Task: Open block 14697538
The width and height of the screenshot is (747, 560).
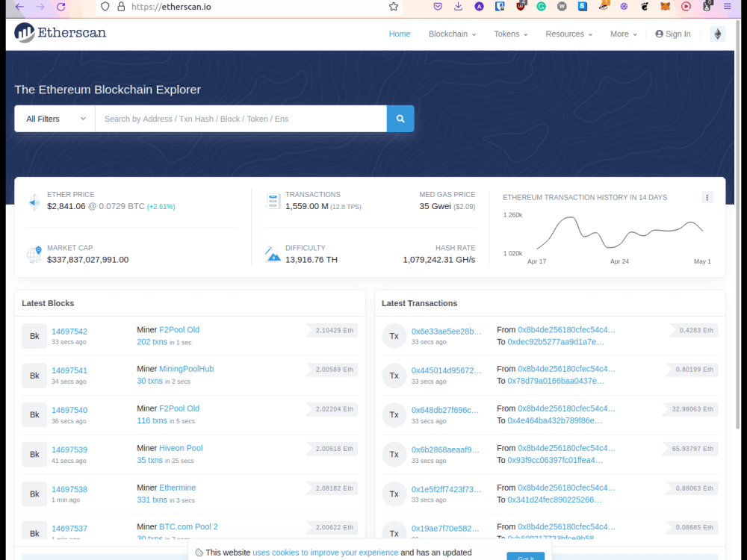Action: pyautogui.click(x=69, y=489)
